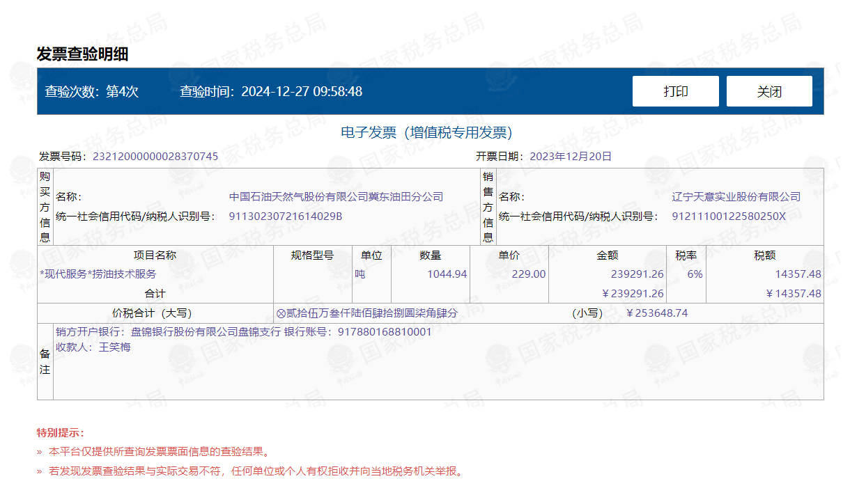This screenshot has width=850, height=504.
Task: Click the 单价 column header
Action: pyautogui.click(x=509, y=255)
